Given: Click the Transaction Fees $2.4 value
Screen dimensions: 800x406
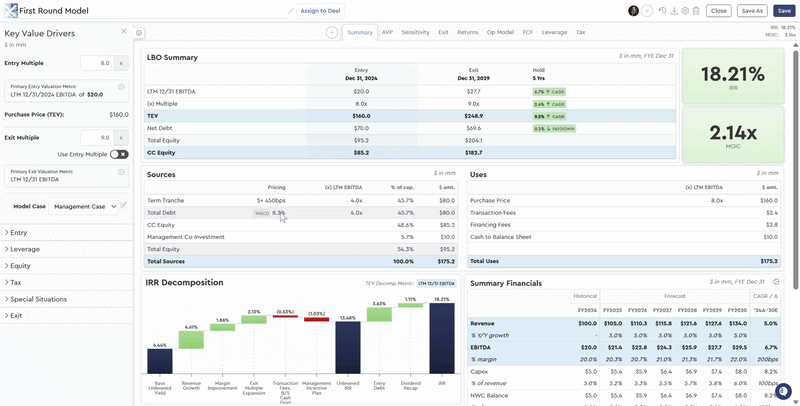Looking at the screenshot, I should point(772,213).
